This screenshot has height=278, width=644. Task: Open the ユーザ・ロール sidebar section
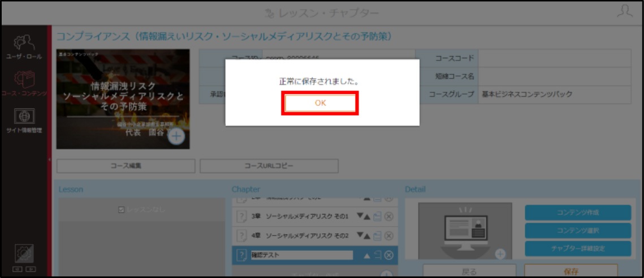[24, 48]
